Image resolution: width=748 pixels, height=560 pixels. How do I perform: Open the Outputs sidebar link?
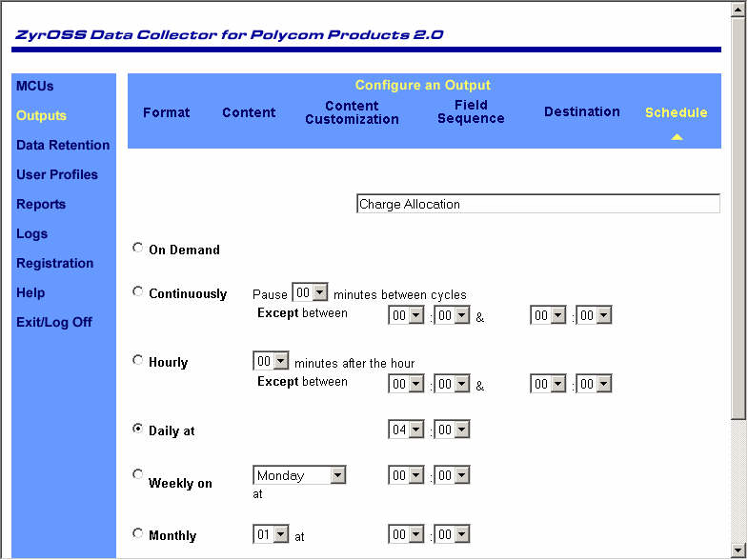pos(41,116)
